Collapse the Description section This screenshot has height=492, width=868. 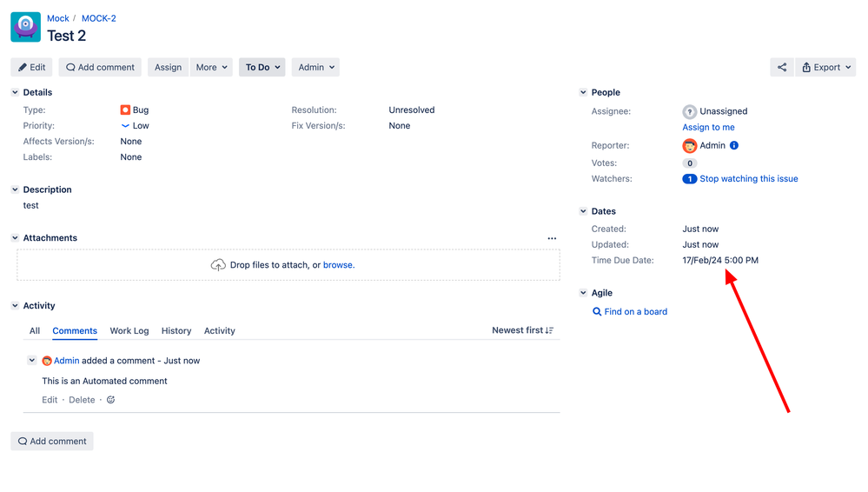pos(15,189)
